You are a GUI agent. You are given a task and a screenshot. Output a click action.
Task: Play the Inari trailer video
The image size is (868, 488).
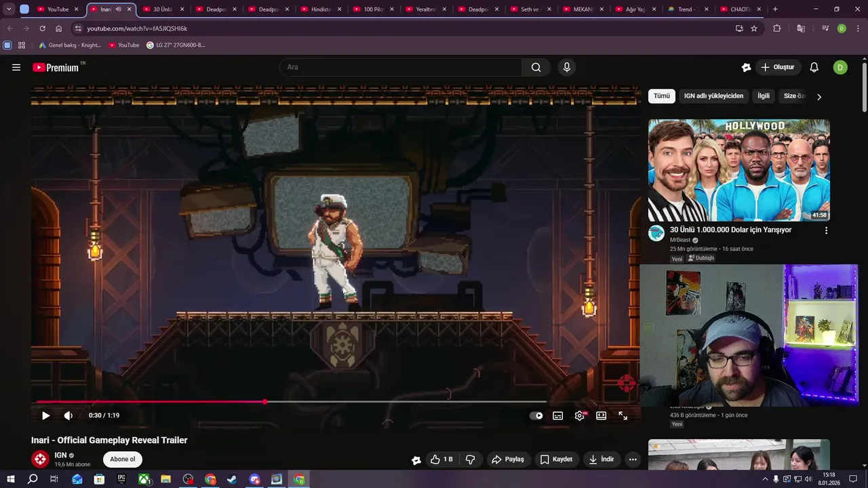pyautogui.click(x=45, y=415)
